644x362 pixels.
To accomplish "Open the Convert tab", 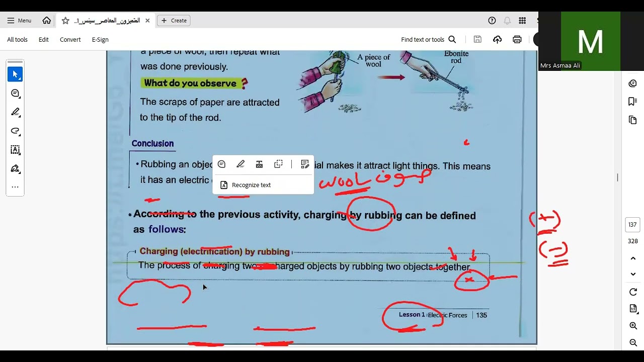I will click(70, 40).
